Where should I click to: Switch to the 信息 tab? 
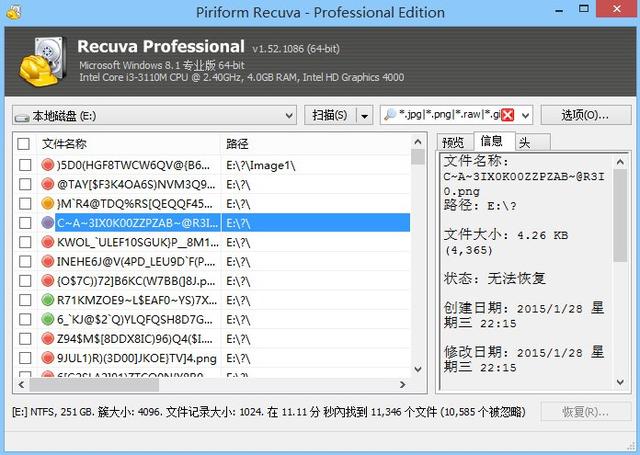click(x=494, y=141)
